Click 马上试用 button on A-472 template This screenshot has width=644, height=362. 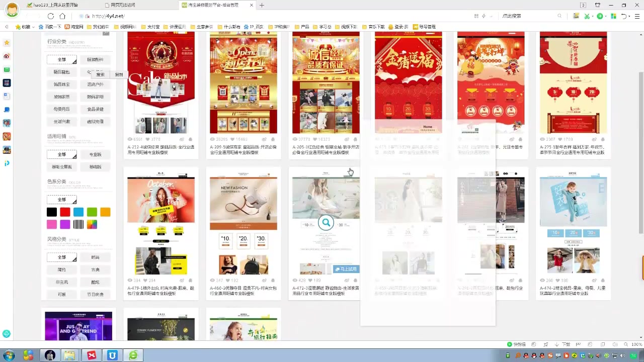(346, 269)
